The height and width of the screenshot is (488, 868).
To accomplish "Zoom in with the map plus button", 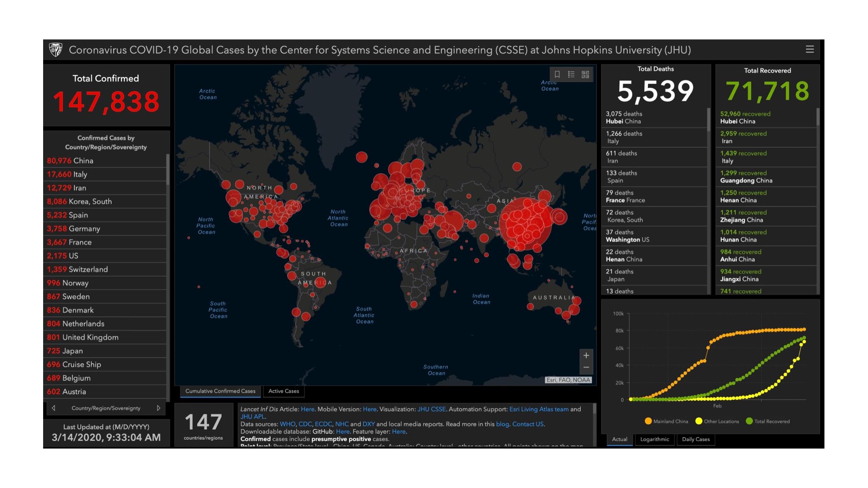I will (586, 355).
